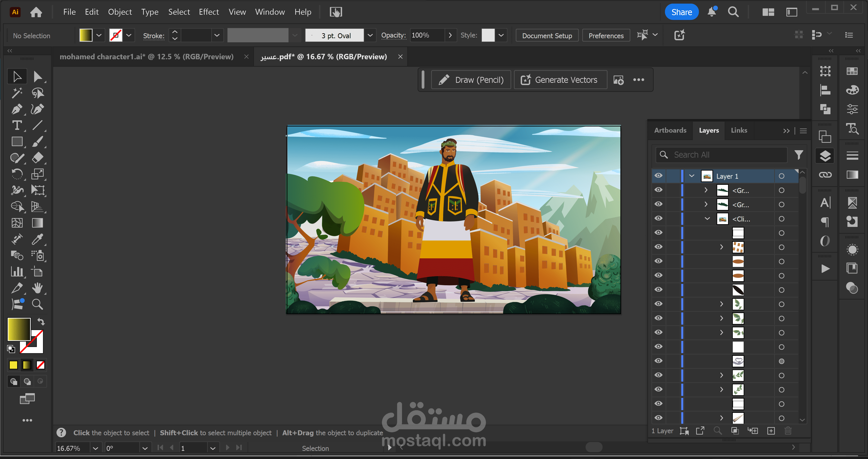Open the search magnifier in title bar
The image size is (868, 459).
(733, 12)
